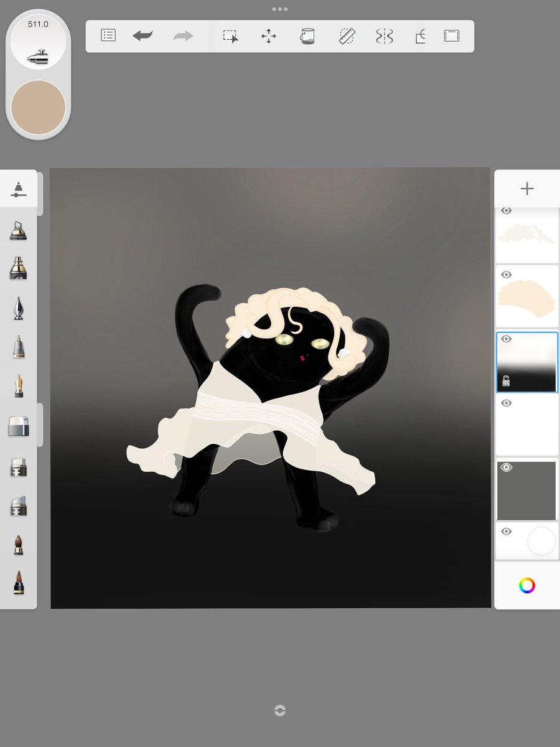Open the Draw Style shapes tool
The image size is (560, 747).
pos(421,36)
